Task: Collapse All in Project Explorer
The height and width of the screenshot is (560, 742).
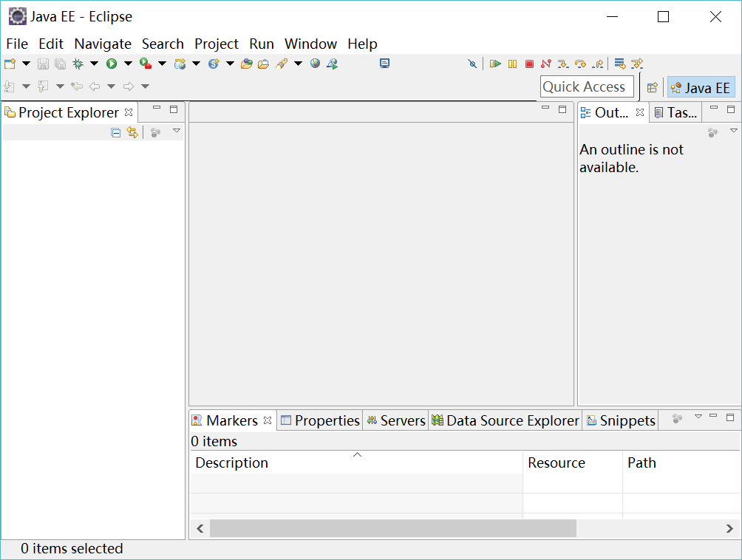Action: [x=115, y=132]
